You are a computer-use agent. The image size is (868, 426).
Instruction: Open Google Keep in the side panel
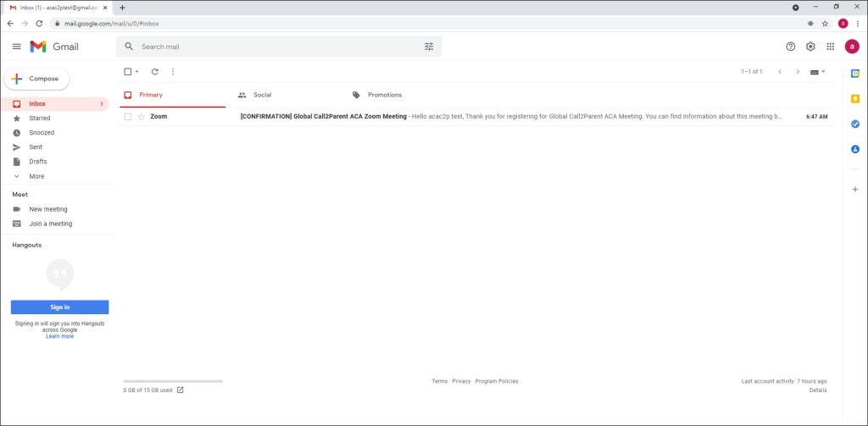tap(855, 98)
